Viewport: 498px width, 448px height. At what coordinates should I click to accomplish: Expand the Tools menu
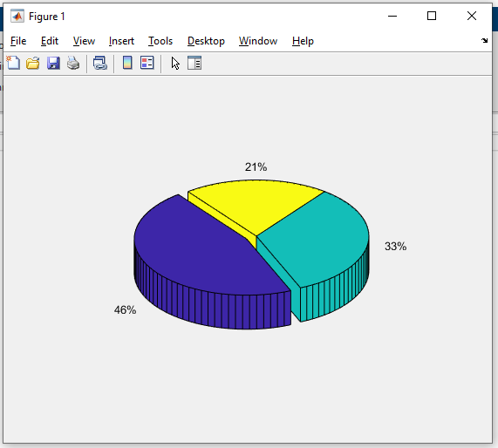[x=160, y=41]
